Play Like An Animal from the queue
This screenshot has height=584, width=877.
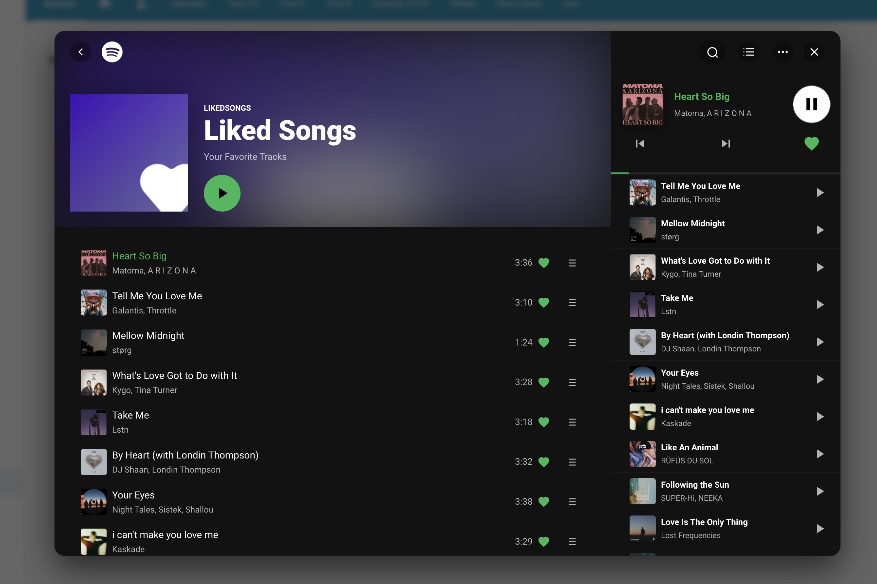(x=820, y=454)
